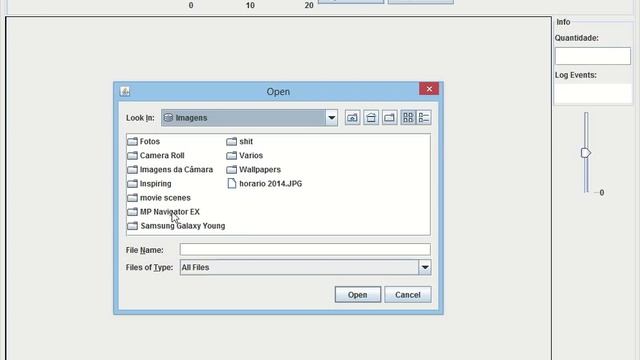The height and width of the screenshot is (360, 640).
Task: Select the movie scenes folder
Action: click(x=159, y=198)
